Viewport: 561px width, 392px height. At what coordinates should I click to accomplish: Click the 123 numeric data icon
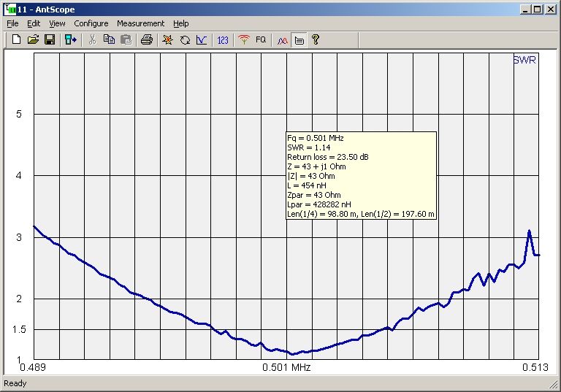point(223,39)
